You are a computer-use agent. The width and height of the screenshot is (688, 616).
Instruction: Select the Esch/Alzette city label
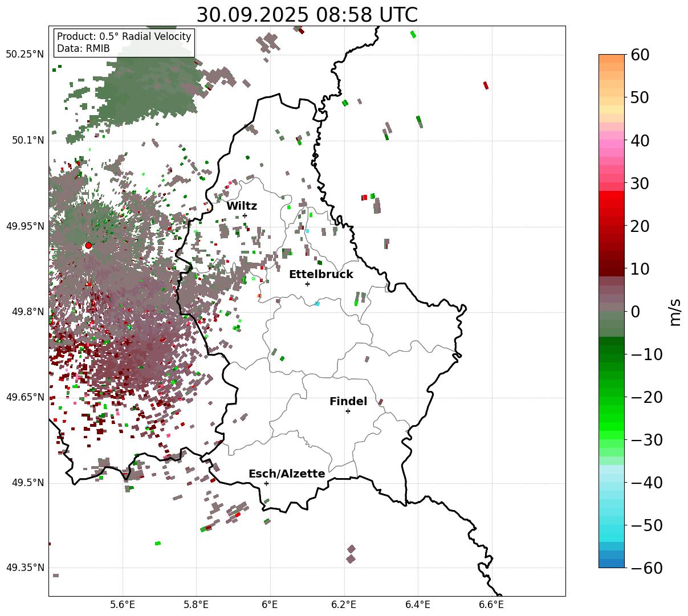(x=287, y=474)
